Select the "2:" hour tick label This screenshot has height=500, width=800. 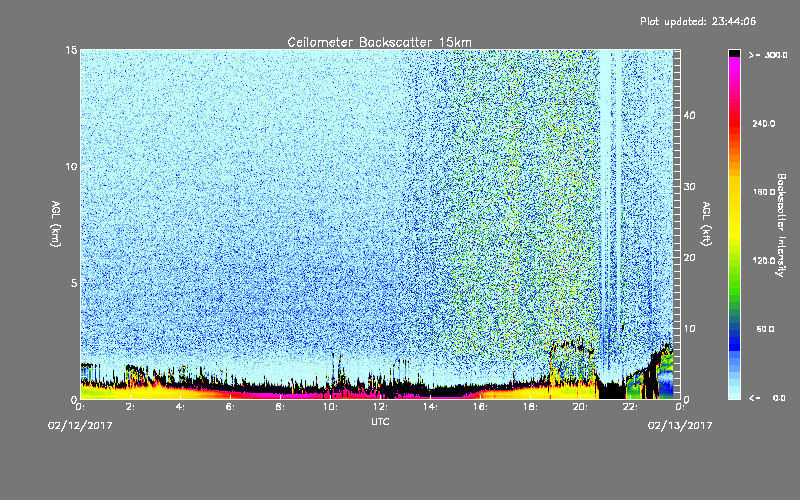(x=130, y=407)
